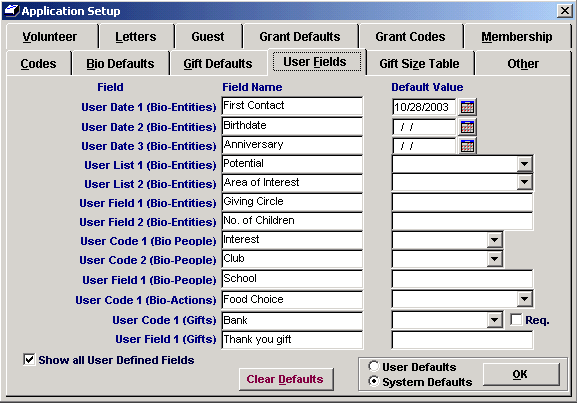This screenshot has height=403, width=577.
Task: Click User Field 1 (Gifts) default value box
Action: pyautogui.click(x=462, y=340)
